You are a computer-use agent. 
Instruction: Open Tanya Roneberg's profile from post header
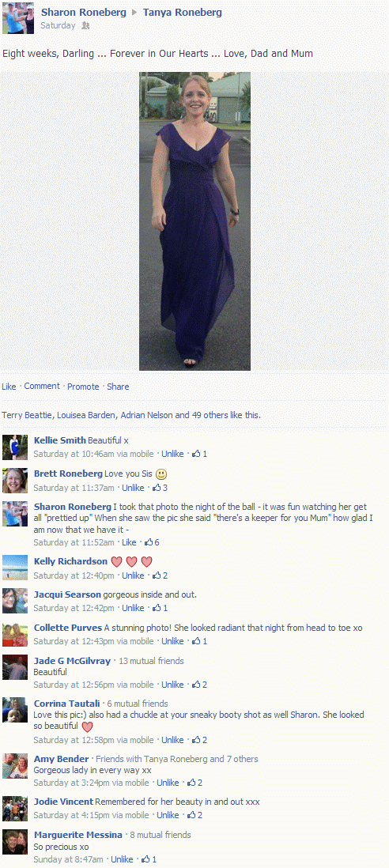point(183,12)
